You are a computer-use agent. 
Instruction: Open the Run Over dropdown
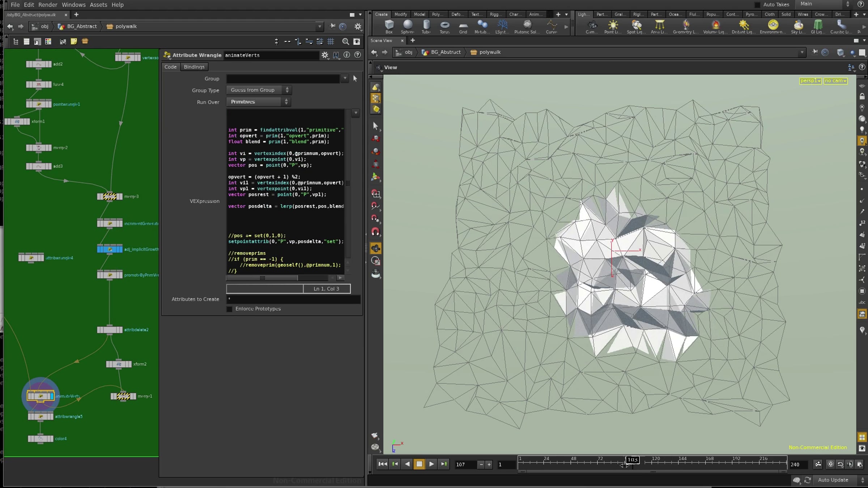(x=259, y=102)
